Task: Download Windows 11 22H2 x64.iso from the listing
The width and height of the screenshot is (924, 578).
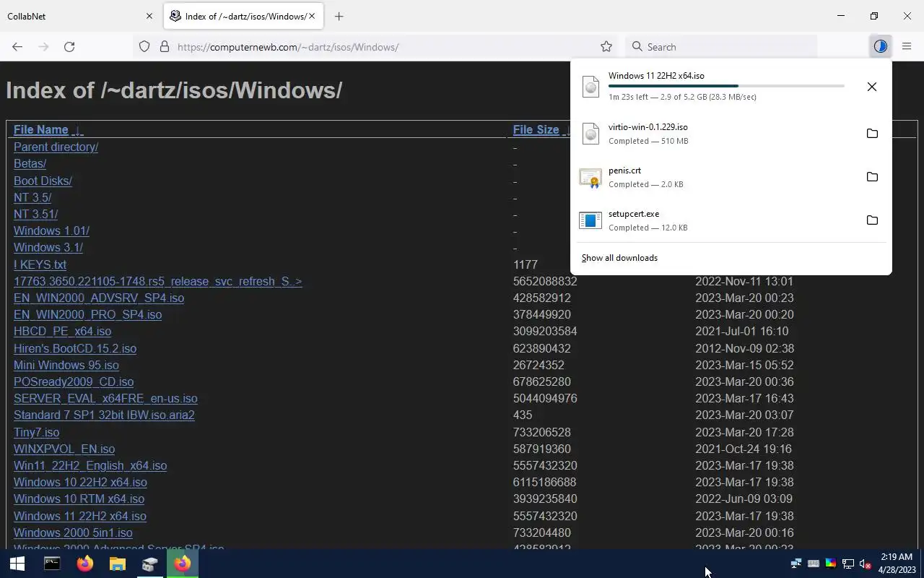Action: pos(80,516)
